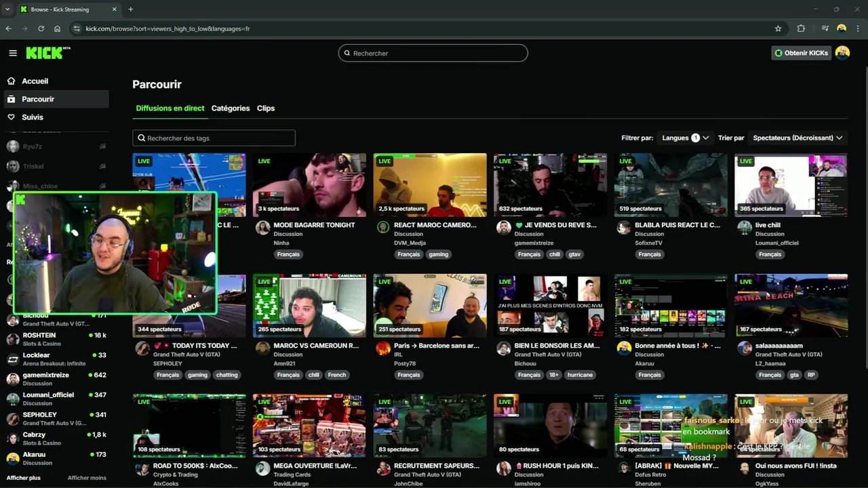Click the browser home icon
Viewport: 868px width, 488px height.
pyautogui.click(x=57, y=28)
